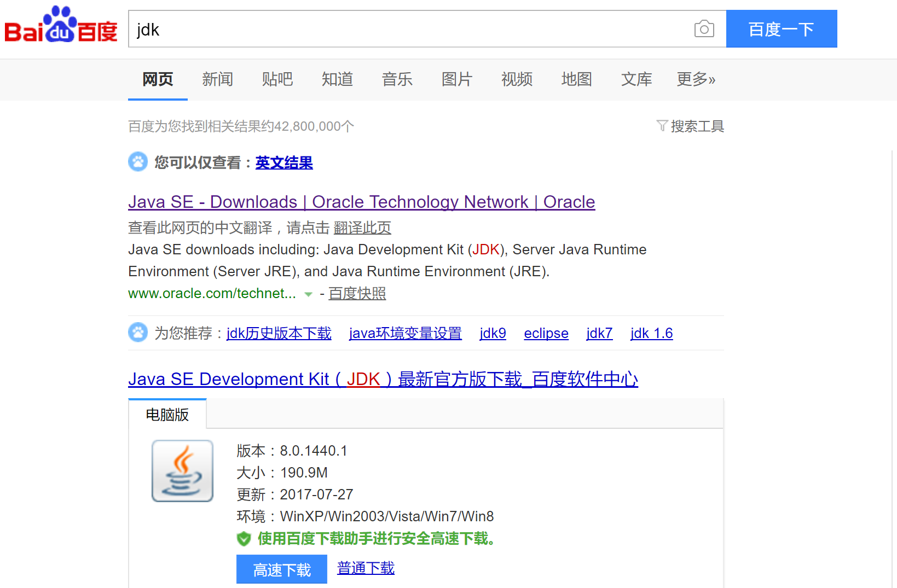Click recommended jdk9 link
This screenshot has height=588, width=897.
point(493,333)
